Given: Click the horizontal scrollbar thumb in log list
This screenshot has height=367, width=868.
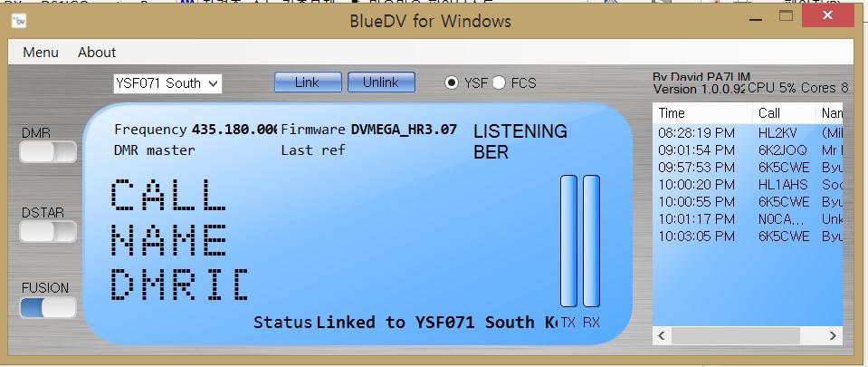Looking at the screenshot, I should point(736,335).
